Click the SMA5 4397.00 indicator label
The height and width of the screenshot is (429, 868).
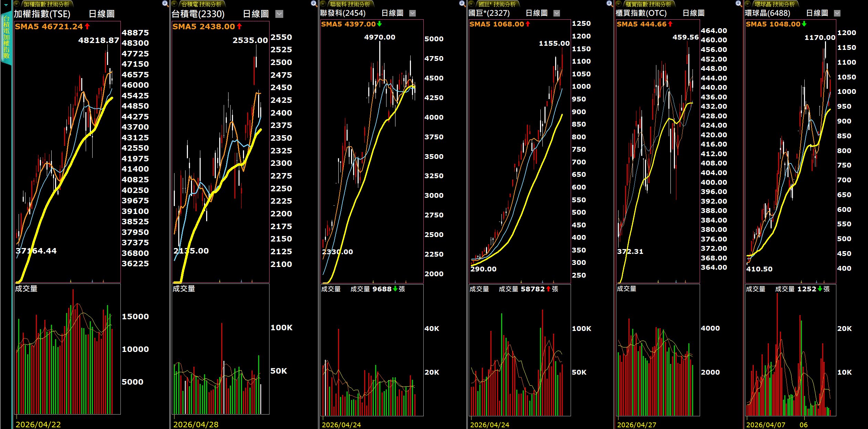(351, 24)
